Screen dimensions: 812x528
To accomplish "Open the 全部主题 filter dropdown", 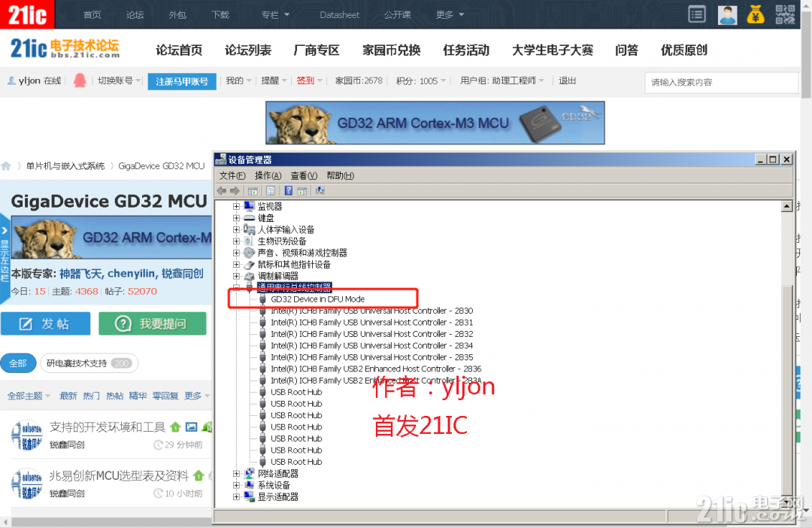I will 29,396.
